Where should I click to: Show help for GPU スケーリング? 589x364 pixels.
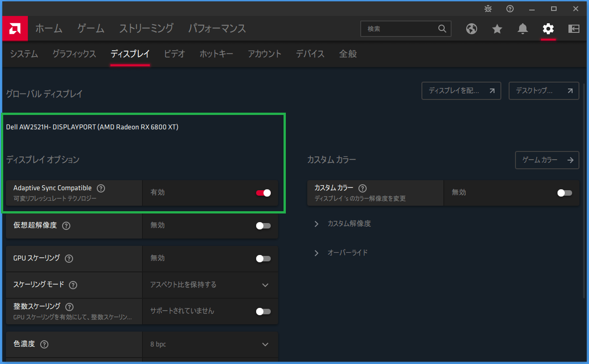[69, 258]
